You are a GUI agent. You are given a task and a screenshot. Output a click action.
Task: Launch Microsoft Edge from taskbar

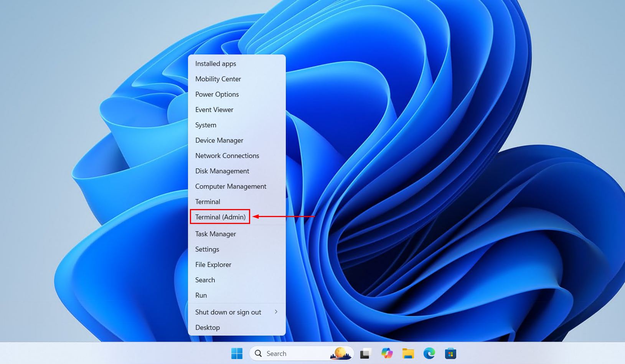pos(429,353)
